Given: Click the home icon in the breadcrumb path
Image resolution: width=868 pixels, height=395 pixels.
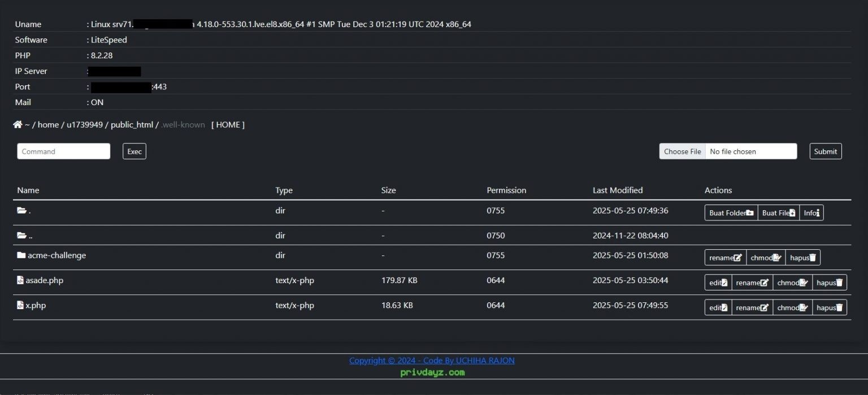Looking at the screenshot, I should 18,124.
